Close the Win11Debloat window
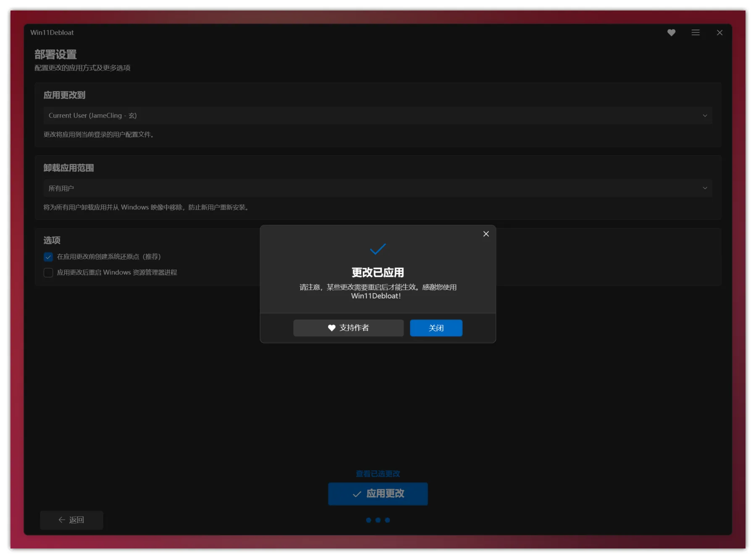 click(719, 33)
